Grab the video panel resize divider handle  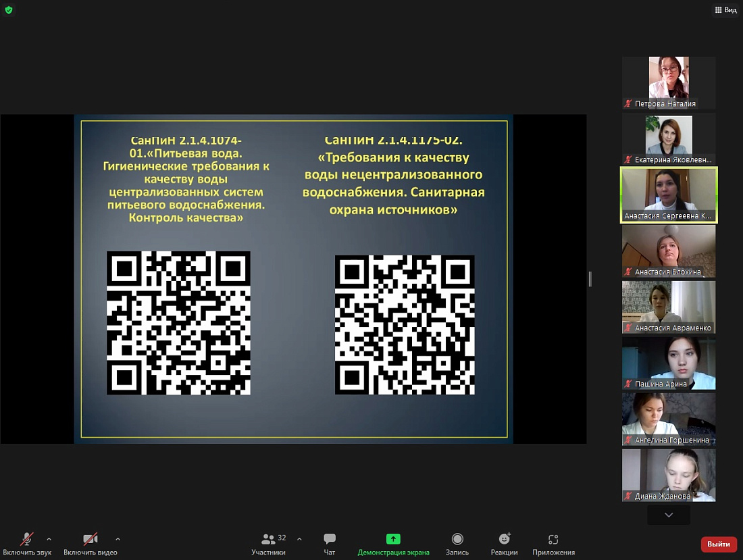click(x=590, y=279)
